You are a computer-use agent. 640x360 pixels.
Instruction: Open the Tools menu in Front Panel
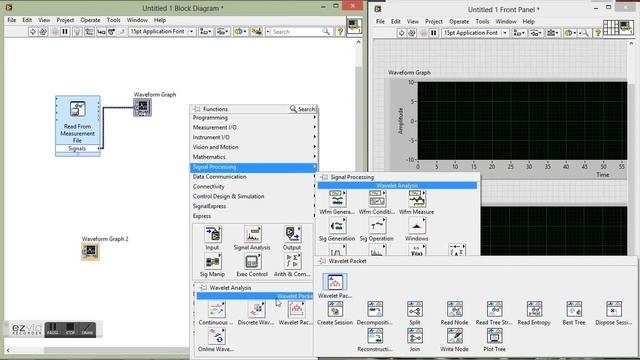482,21
